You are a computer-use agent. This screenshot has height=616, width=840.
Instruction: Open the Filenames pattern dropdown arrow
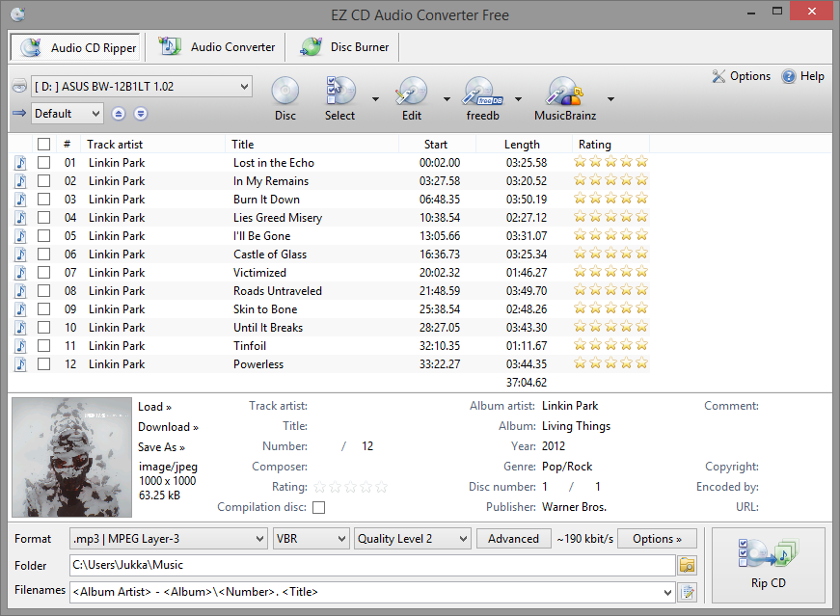(x=667, y=592)
